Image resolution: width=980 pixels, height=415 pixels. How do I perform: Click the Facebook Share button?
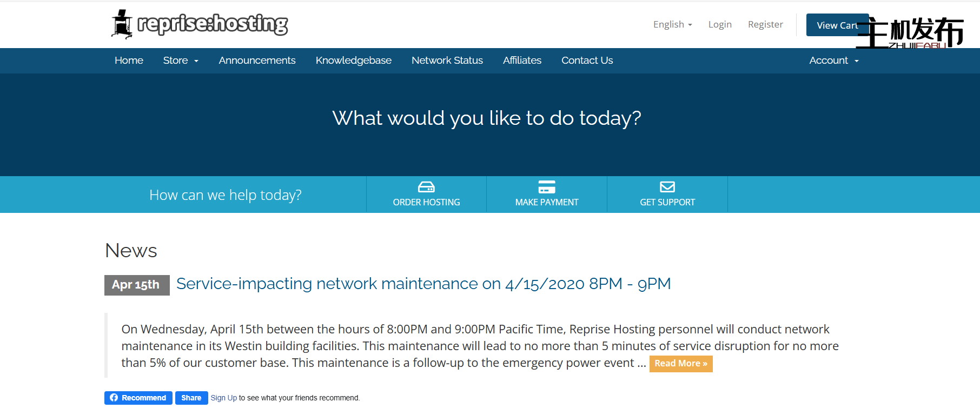click(x=191, y=398)
